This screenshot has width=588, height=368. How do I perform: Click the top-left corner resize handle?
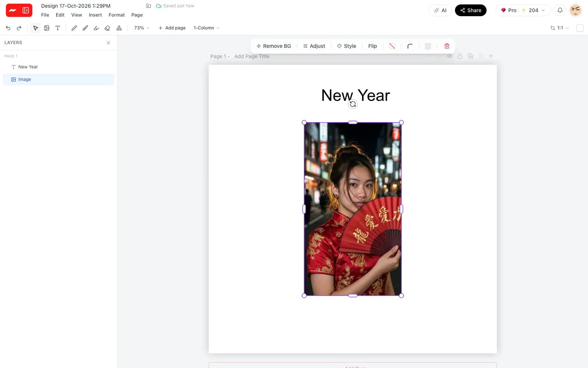point(304,123)
